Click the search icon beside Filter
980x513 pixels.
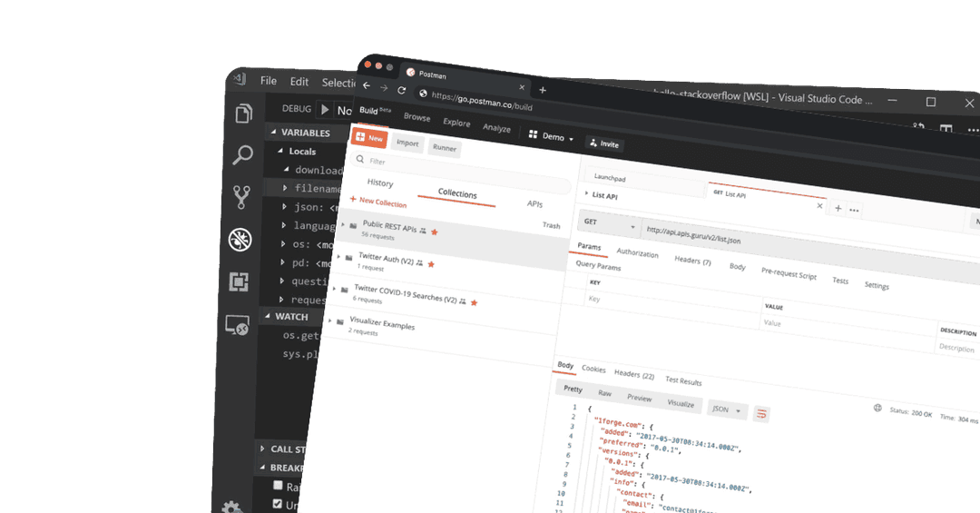[x=360, y=160]
